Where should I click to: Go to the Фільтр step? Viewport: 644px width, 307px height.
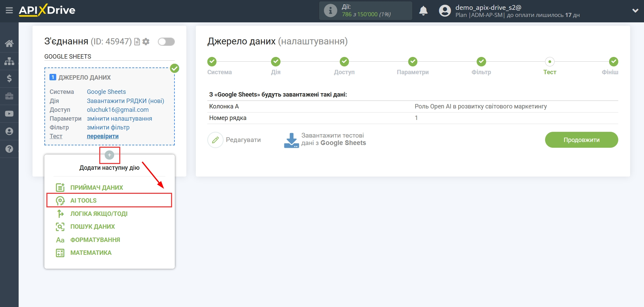[x=481, y=62]
